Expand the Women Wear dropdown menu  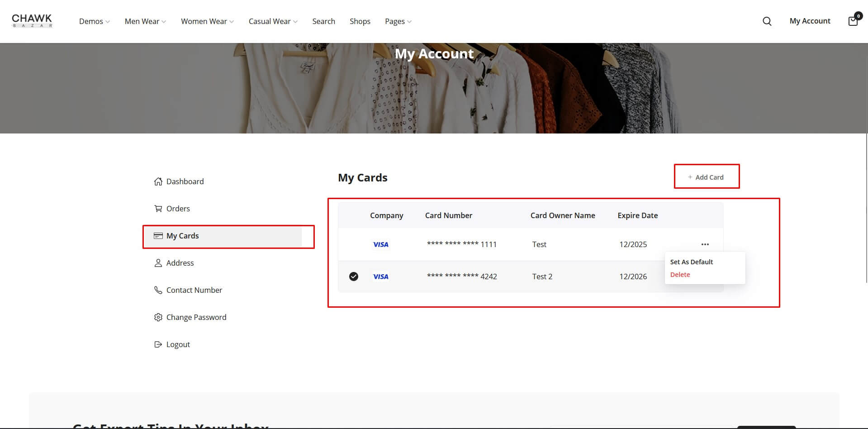tap(207, 21)
